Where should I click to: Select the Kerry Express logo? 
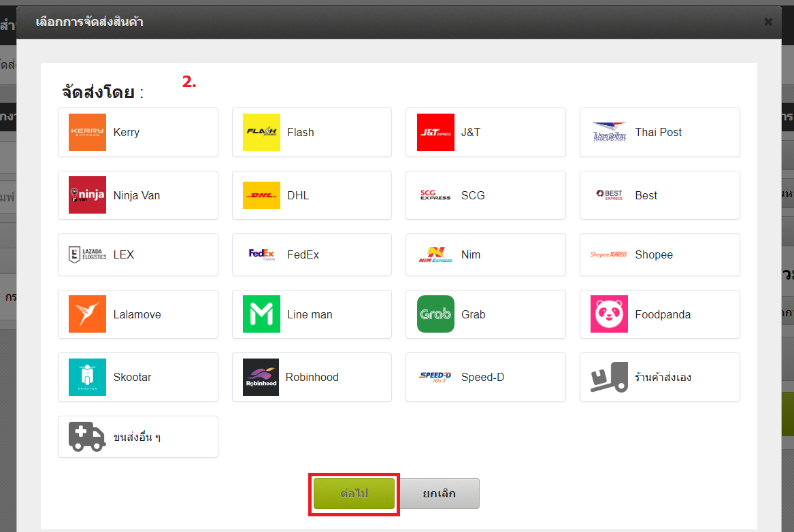(88, 132)
